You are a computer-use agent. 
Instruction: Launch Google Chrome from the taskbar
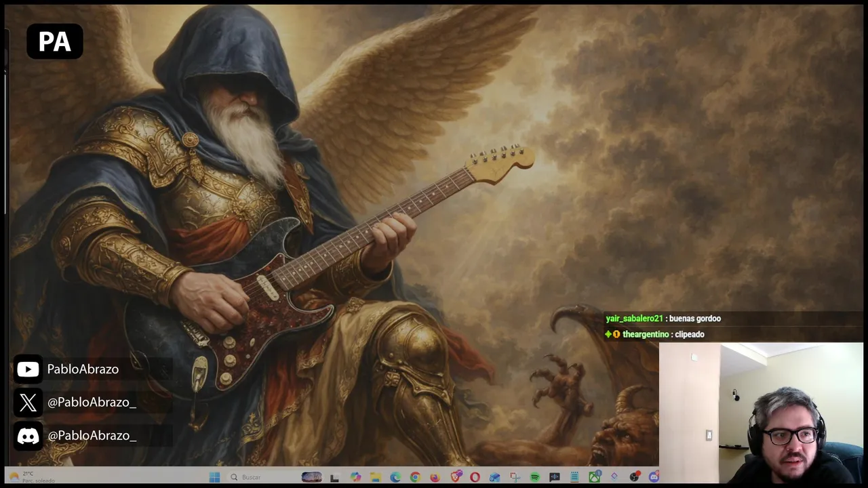[415, 477]
